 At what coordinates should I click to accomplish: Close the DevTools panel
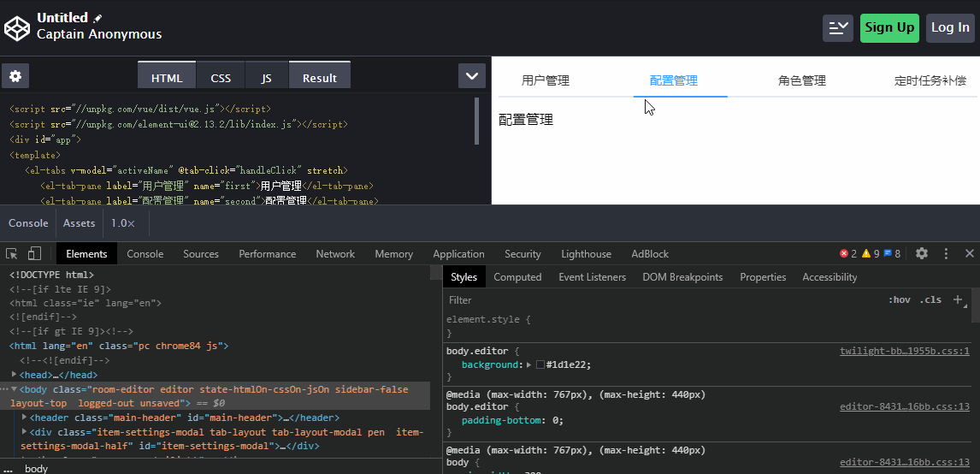coord(970,253)
